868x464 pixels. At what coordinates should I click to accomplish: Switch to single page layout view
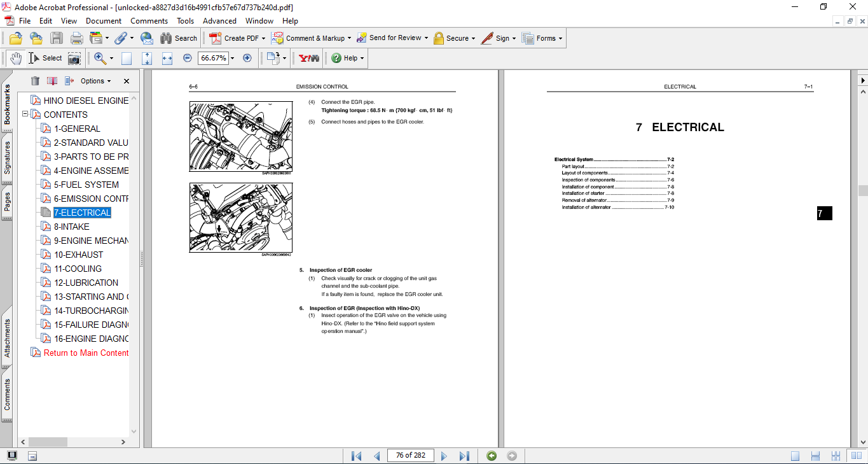tap(795, 456)
